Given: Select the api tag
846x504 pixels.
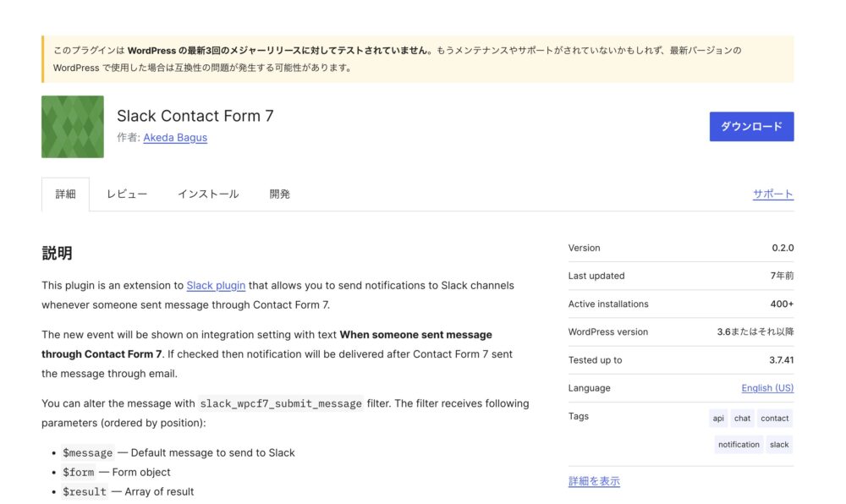Looking at the screenshot, I should [x=718, y=419].
